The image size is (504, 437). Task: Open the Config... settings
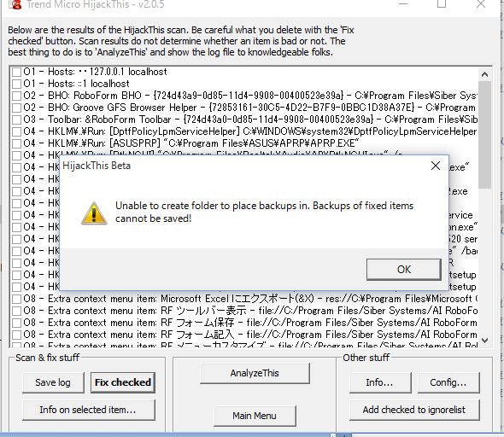448,382
